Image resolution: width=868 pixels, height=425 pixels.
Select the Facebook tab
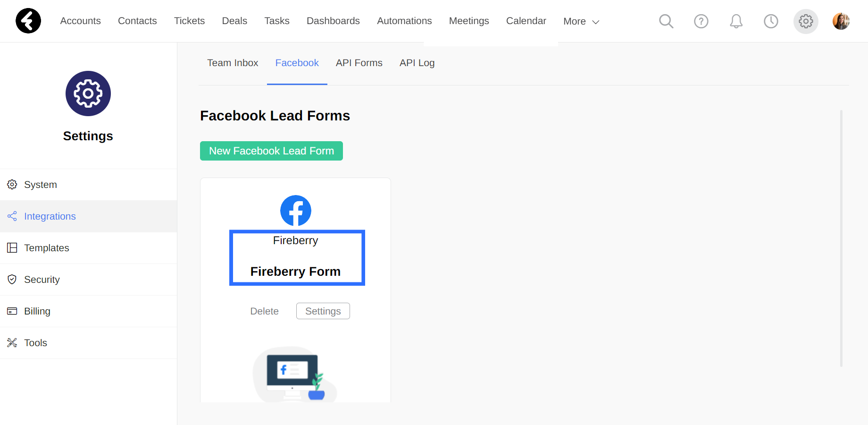point(297,63)
